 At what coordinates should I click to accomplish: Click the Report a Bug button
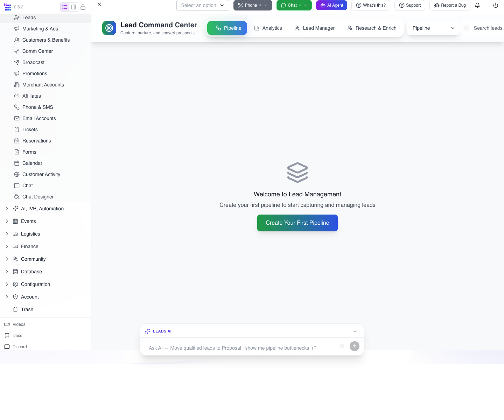[x=450, y=5]
